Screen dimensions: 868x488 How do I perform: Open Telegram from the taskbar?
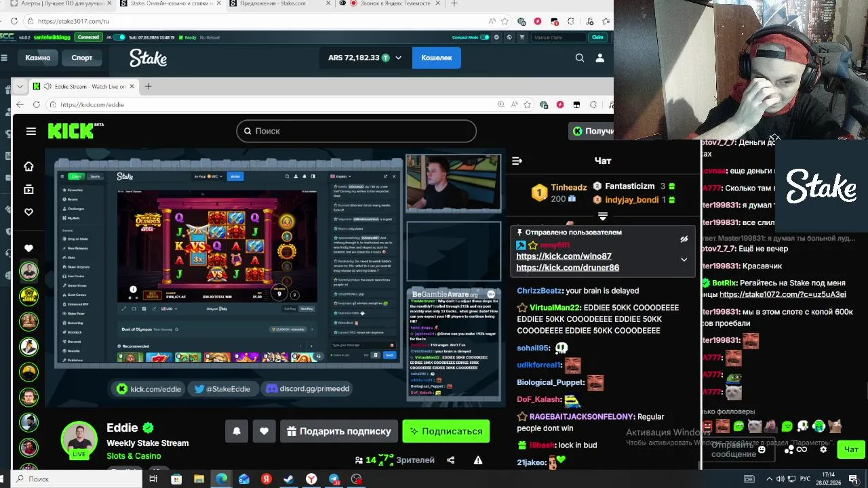(x=334, y=479)
